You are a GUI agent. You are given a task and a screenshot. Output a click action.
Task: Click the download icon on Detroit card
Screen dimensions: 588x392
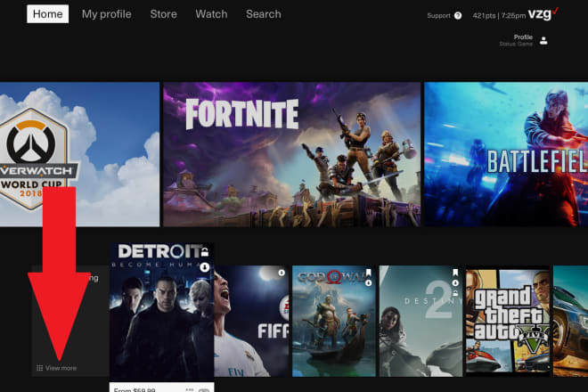(x=204, y=267)
